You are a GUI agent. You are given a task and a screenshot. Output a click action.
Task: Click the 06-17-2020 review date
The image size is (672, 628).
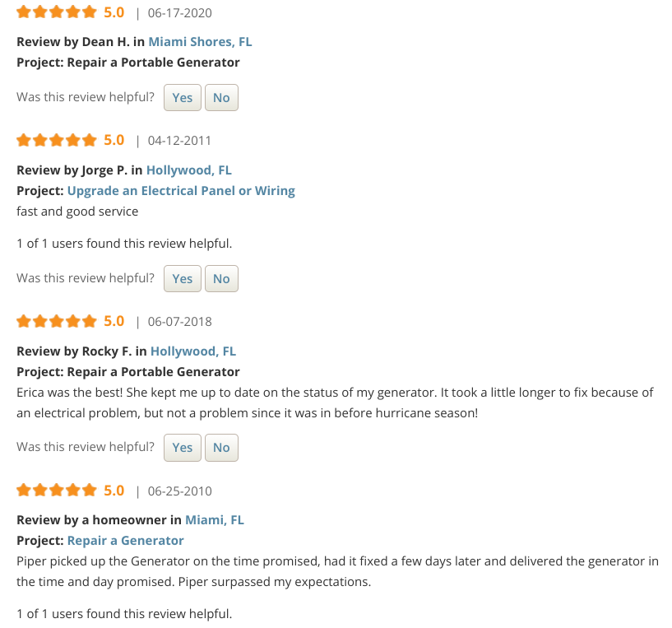[x=179, y=13]
